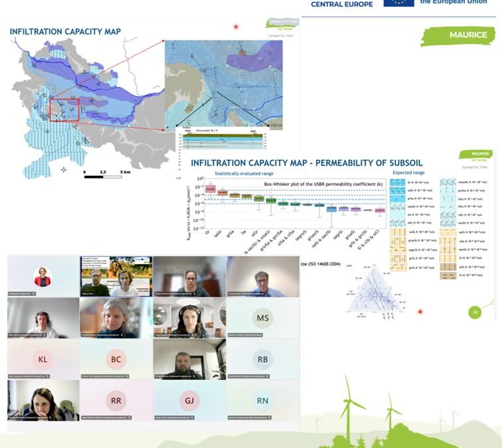Viewport: 502px width, 448px height.
Task: Click the pink Gr box in the plot
Action: [x=210, y=189]
